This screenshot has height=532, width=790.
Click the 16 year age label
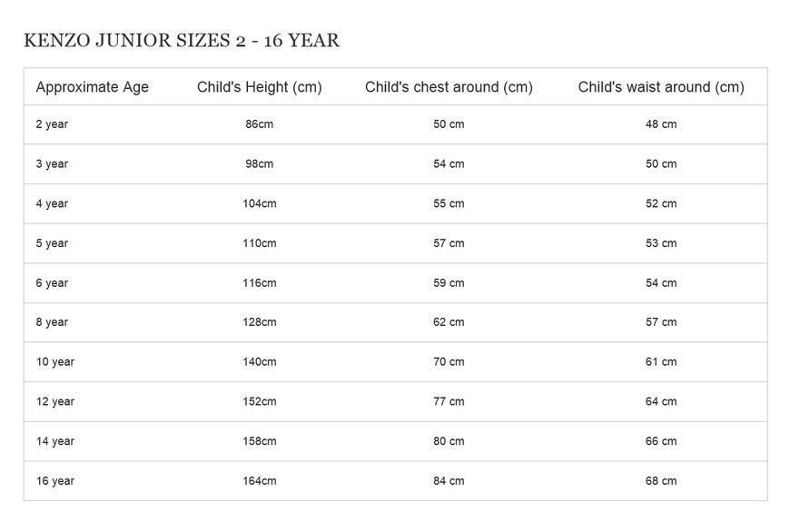tap(54, 481)
